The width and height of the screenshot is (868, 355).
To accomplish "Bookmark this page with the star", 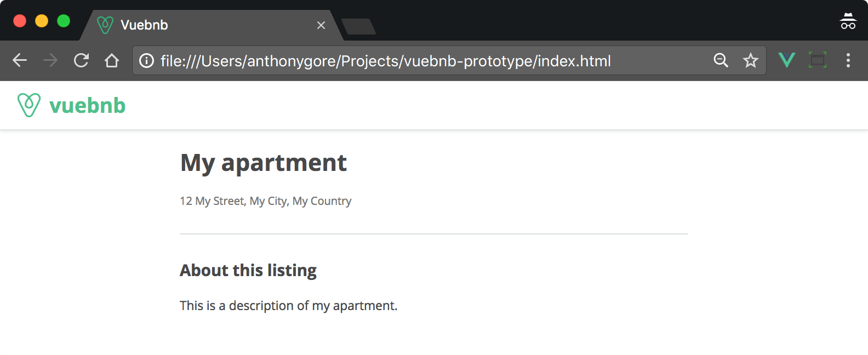I will tap(751, 60).
